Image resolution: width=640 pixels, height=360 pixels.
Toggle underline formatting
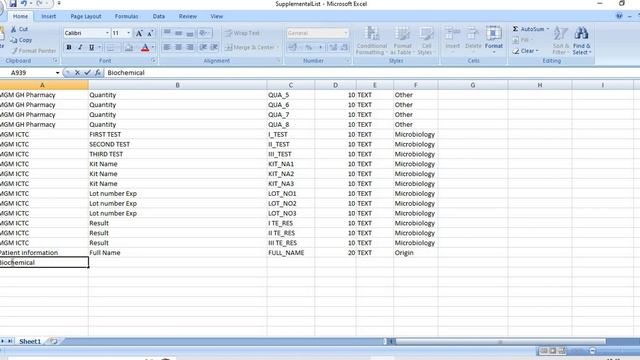(x=91, y=47)
